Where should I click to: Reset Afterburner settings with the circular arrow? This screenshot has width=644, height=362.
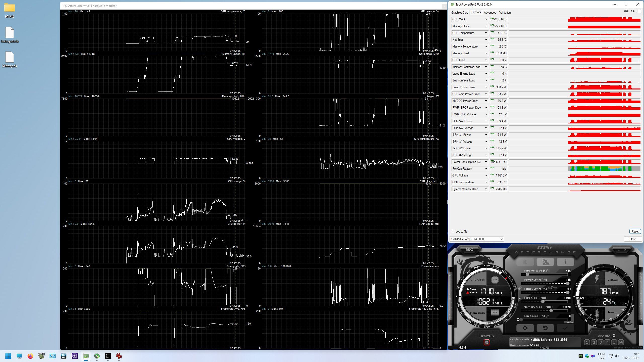(545, 328)
